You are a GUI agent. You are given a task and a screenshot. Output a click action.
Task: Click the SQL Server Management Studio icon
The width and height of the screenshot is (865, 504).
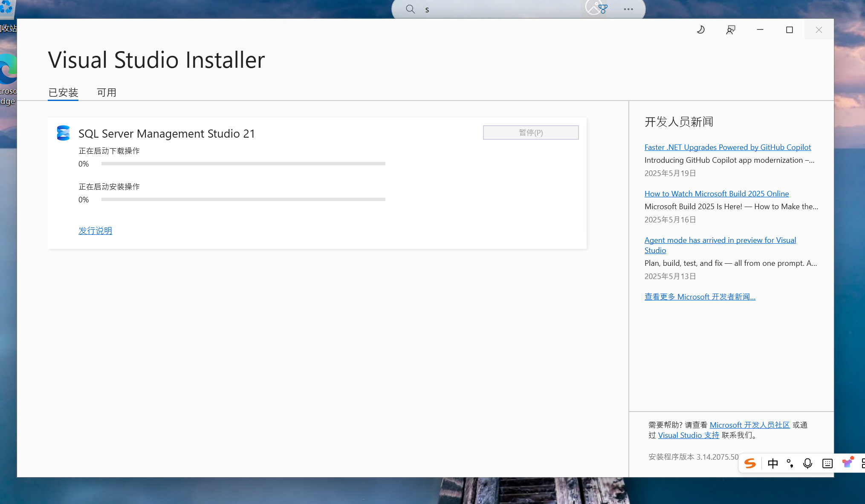[x=63, y=133]
